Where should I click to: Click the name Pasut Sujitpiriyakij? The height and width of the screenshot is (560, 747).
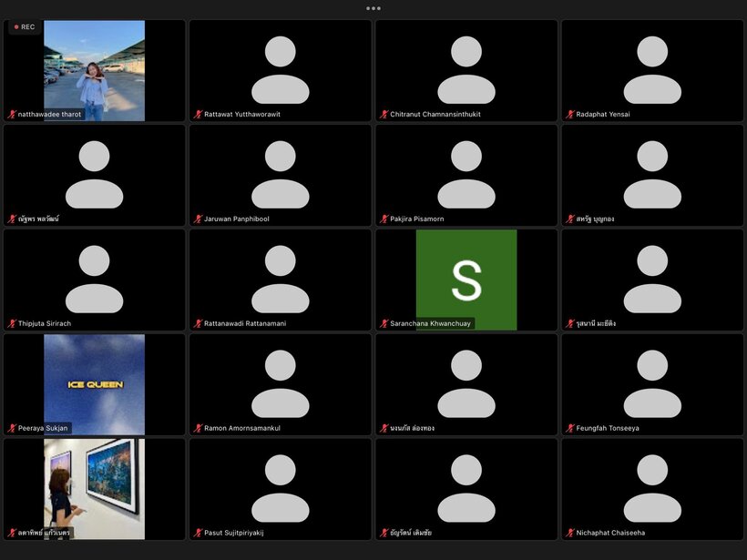click(234, 533)
